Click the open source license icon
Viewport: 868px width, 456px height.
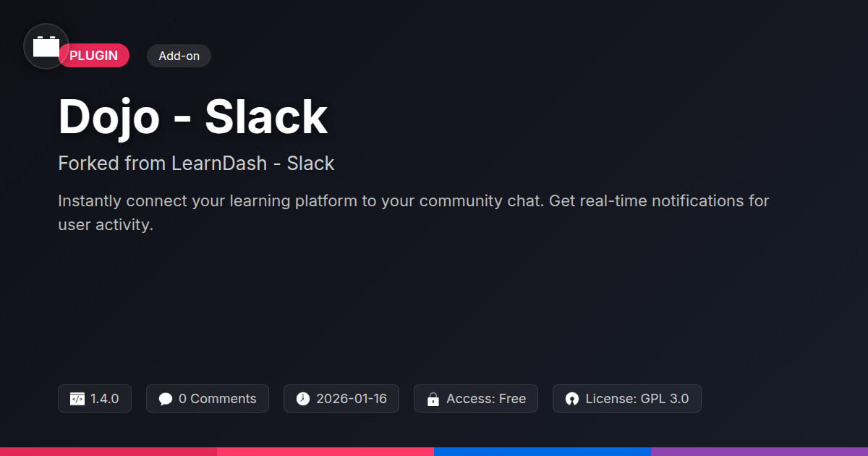coord(572,399)
